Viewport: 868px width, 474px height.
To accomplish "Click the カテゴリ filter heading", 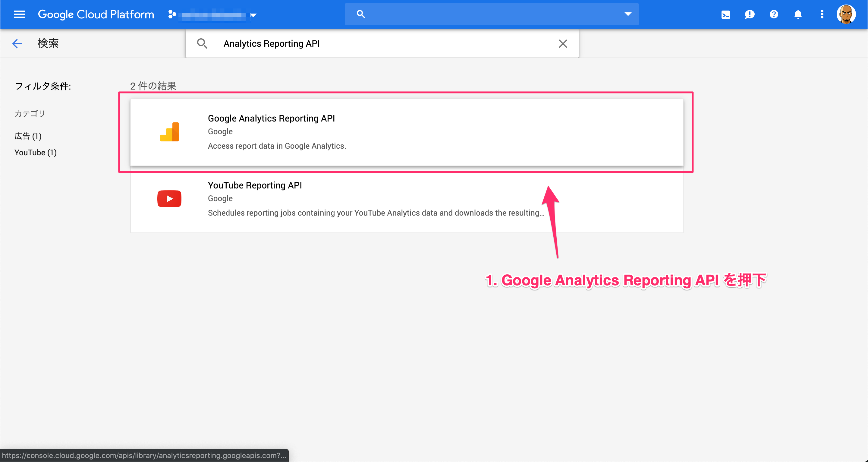I will pyautogui.click(x=30, y=113).
